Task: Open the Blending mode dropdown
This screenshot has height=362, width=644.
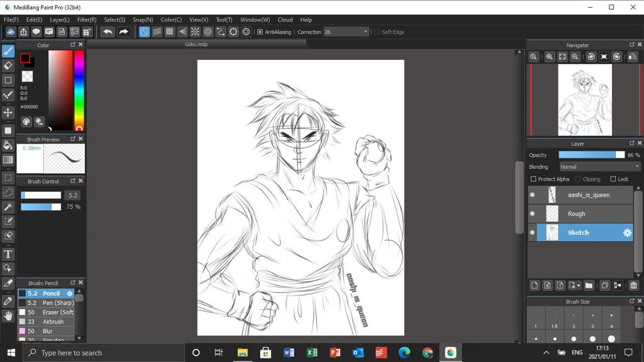Action: 599,167
